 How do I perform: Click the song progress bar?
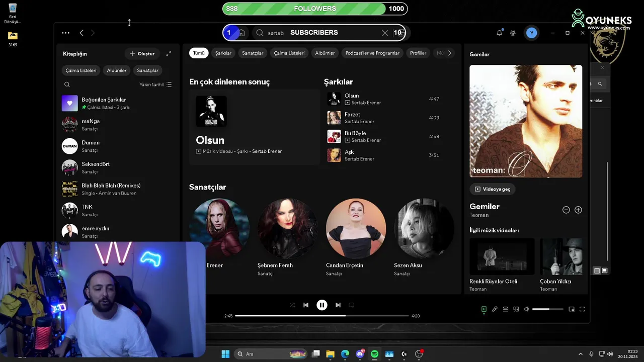tap(322, 316)
